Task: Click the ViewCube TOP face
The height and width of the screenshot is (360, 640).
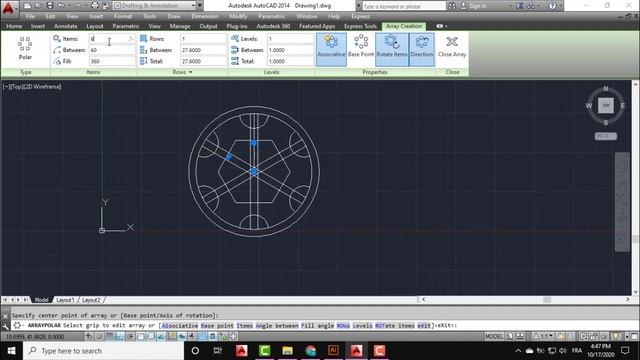Action: pos(606,105)
